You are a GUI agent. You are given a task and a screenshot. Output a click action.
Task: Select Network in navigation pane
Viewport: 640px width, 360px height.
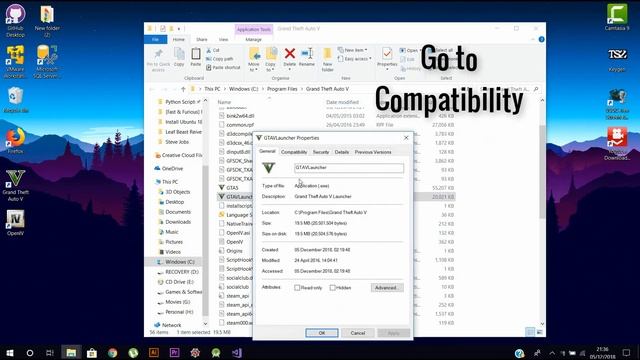click(x=171, y=325)
